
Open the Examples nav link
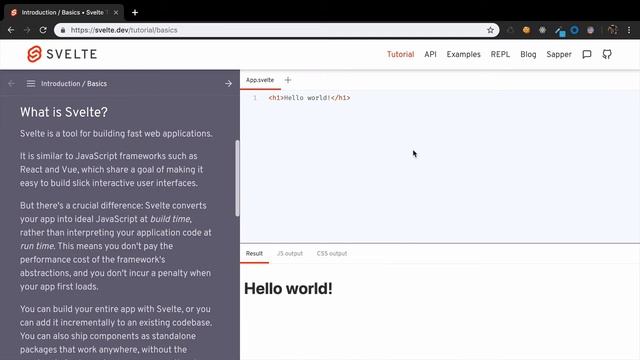coord(463,54)
